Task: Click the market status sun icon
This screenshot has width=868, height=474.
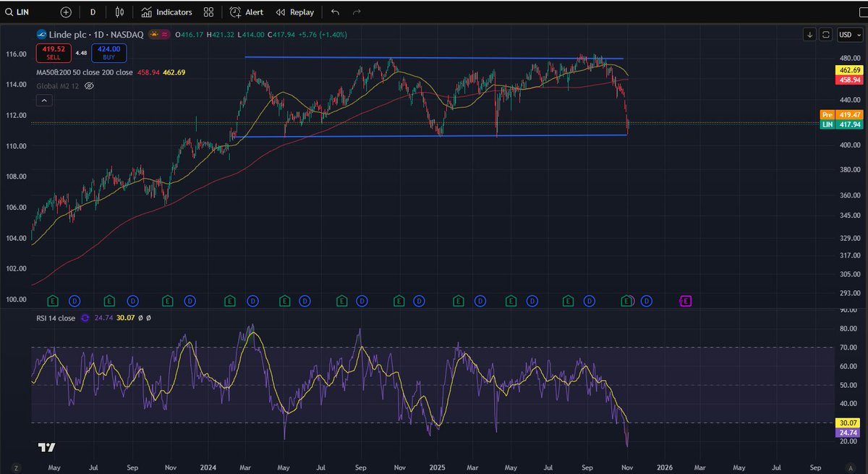Action: click(x=153, y=34)
